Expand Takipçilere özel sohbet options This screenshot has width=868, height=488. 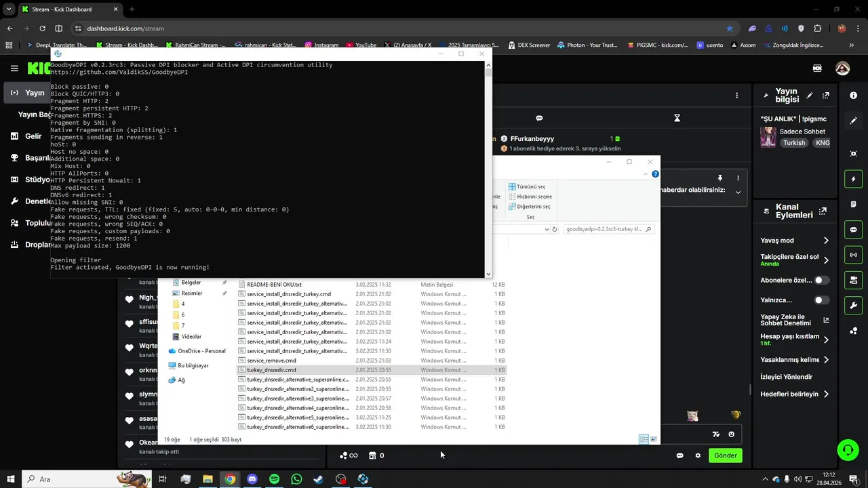(826, 260)
